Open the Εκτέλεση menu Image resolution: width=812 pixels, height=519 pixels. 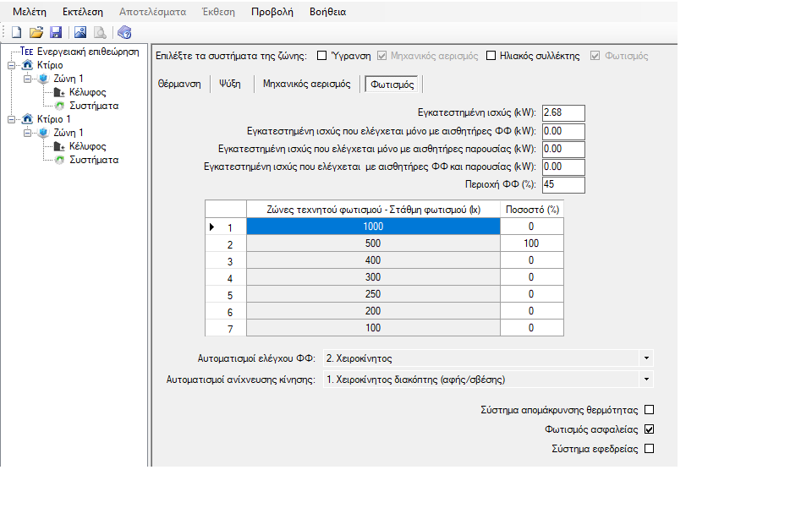coord(82,12)
